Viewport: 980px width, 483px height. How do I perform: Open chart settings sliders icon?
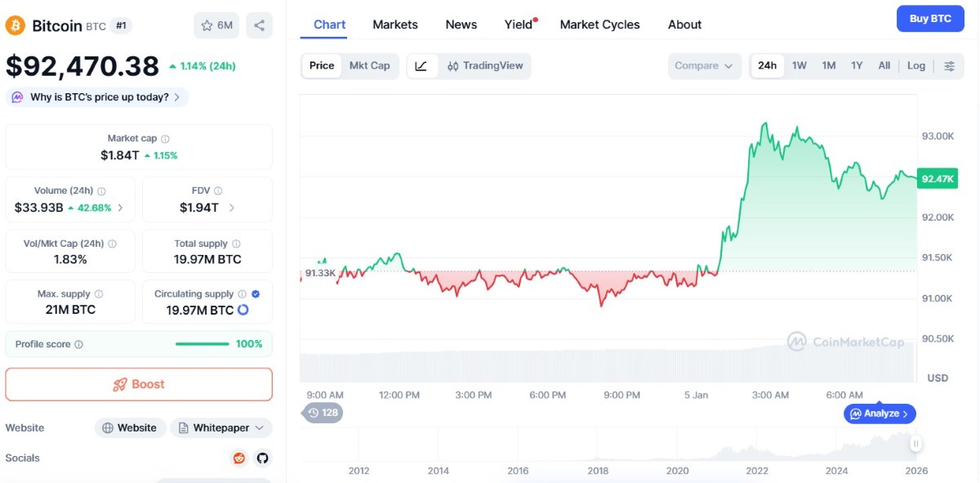pyautogui.click(x=949, y=66)
